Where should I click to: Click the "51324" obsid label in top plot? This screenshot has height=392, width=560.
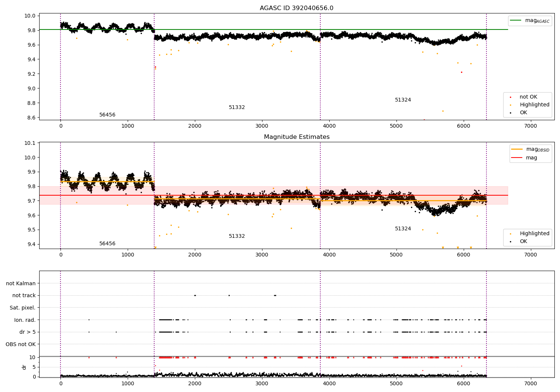(x=403, y=100)
